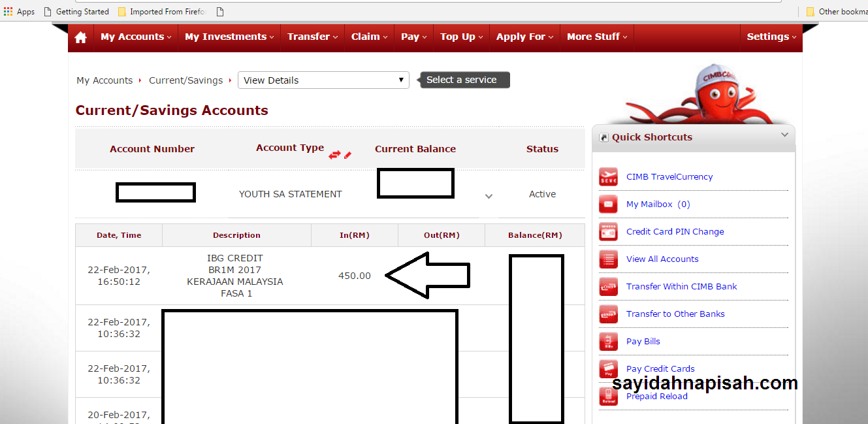Open My Mailbox (0) link

pyautogui.click(x=658, y=204)
